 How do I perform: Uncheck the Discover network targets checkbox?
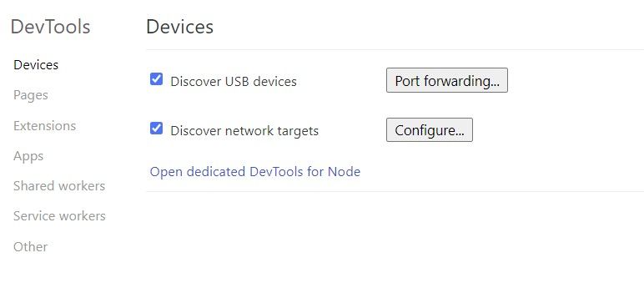coord(156,129)
